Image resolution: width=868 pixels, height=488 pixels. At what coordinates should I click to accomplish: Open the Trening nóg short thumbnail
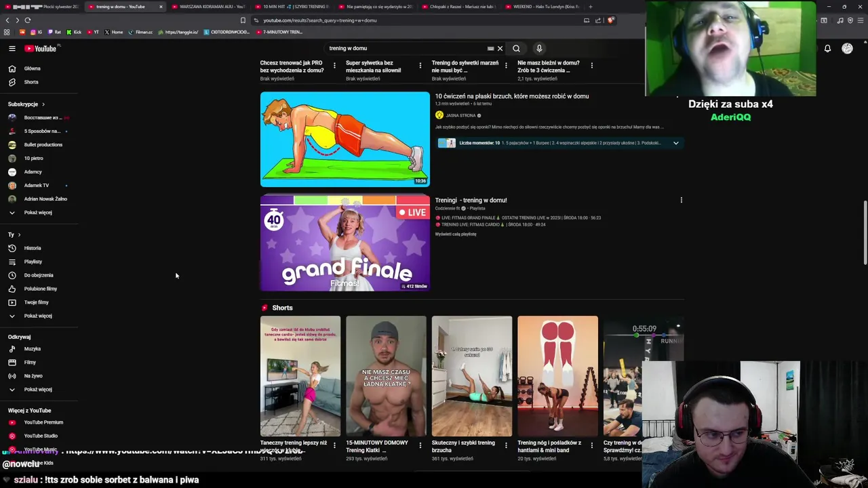557,376
